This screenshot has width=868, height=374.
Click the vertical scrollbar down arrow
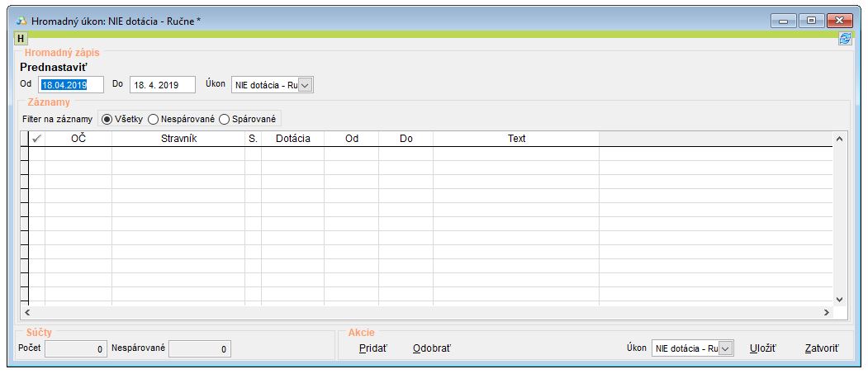pyautogui.click(x=839, y=300)
